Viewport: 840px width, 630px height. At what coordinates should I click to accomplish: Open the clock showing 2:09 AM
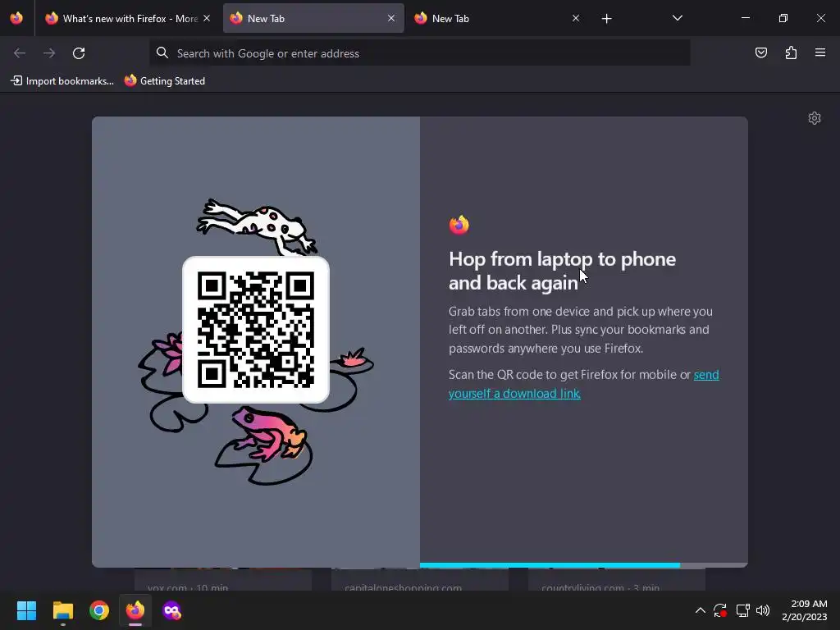(x=805, y=610)
